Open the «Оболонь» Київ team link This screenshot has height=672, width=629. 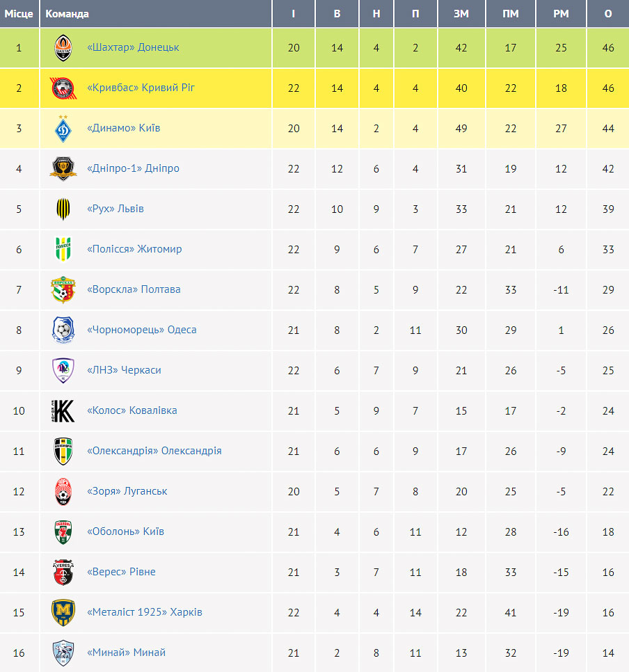tap(125, 531)
